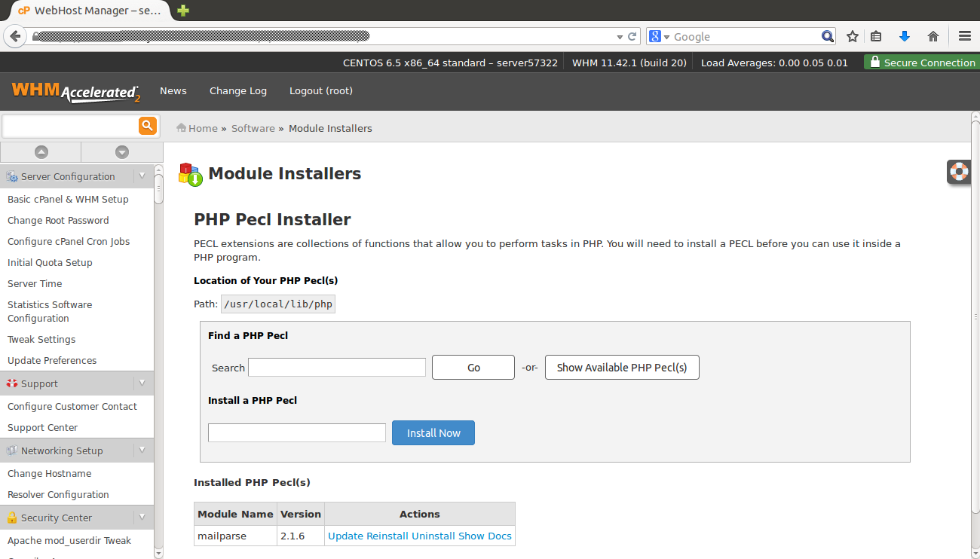980x559 pixels.
Task: Open the downloads arrow icon
Action: (x=905, y=36)
